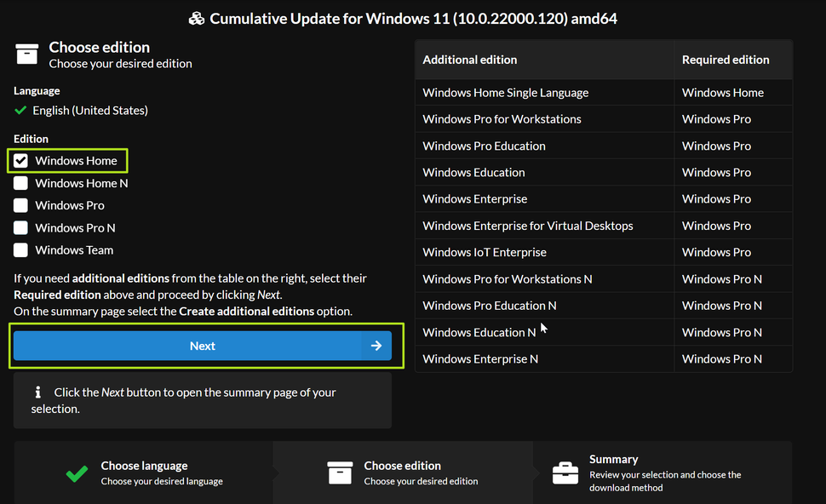This screenshot has height=504, width=826.
Task: Click the Required edition column header
Action: pos(726,59)
